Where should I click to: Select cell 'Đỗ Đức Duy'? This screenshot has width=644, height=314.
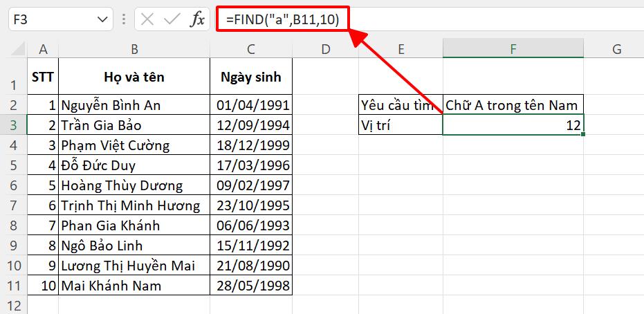134,165
